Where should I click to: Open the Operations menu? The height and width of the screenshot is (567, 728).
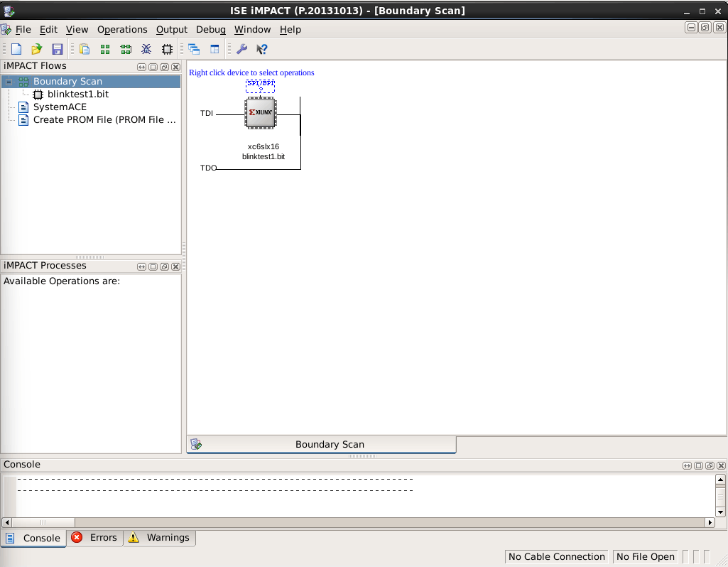(x=122, y=29)
